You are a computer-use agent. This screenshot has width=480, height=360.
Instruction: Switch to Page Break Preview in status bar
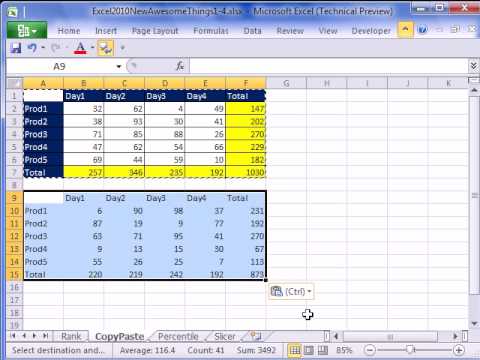[323, 350]
